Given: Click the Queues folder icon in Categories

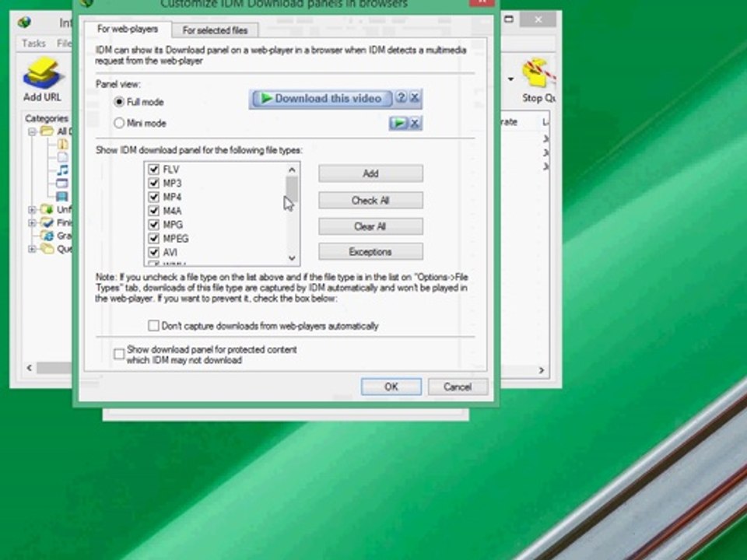Looking at the screenshot, I should [47, 248].
